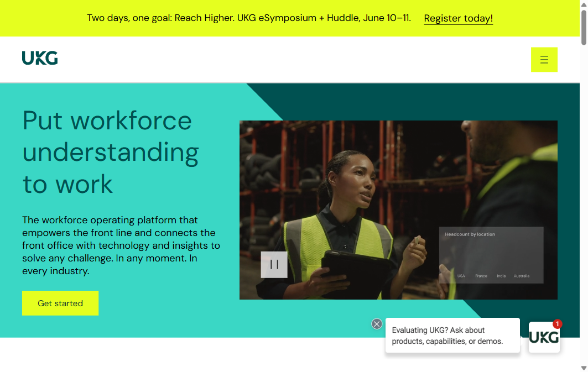Click the page's vertical scrollbar thumb

click(584, 27)
